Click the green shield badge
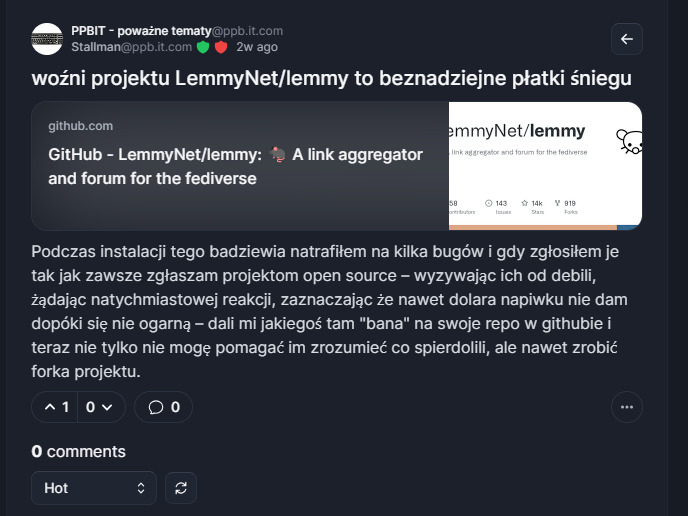The height and width of the screenshot is (516, 688). [x=203, y=47]
